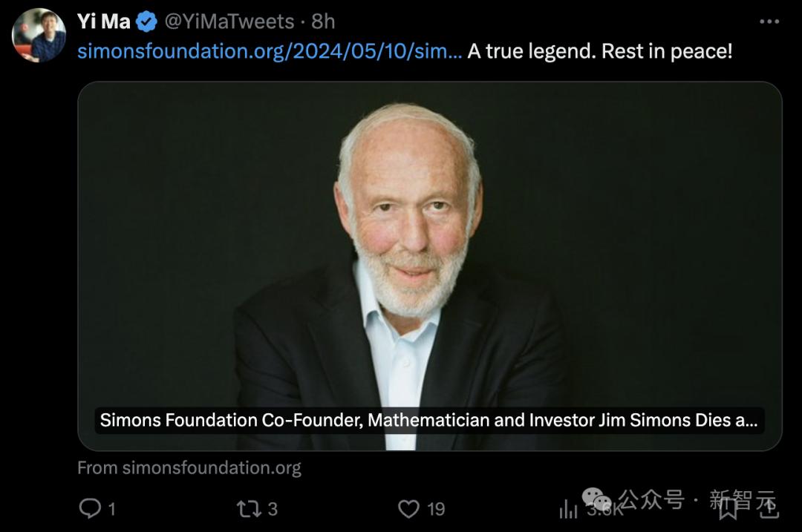Click the 8h timestamp
802x532 pixels.
(324, 22)
